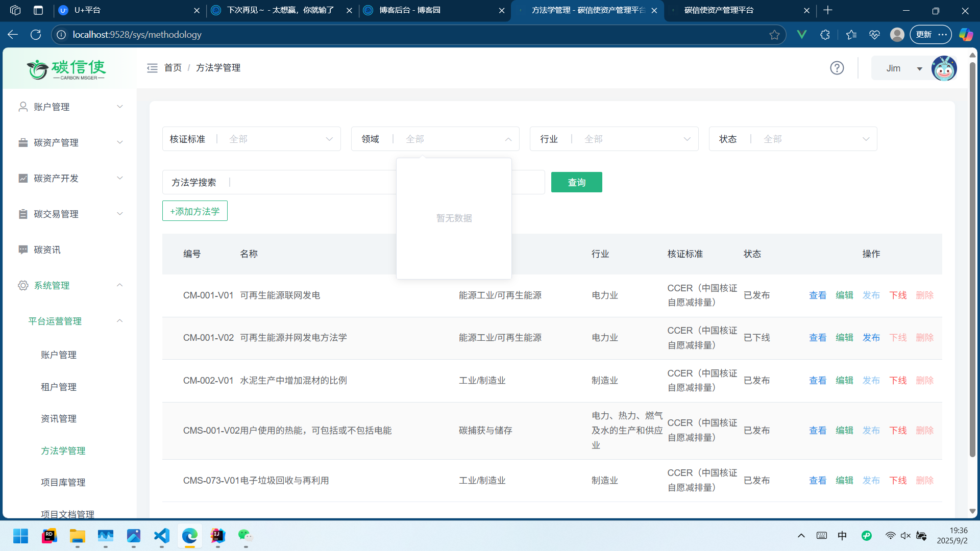The width and height of the screenshot is (980, 551).
Task: Click the browser refresh icon
Action: (x=36, y=35)
